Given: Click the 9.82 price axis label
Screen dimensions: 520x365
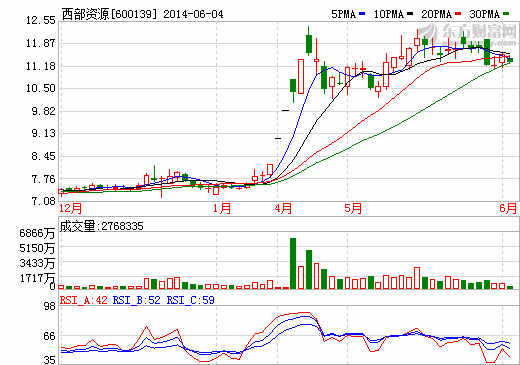Looking at the screenshot, I should click(44, 111).
